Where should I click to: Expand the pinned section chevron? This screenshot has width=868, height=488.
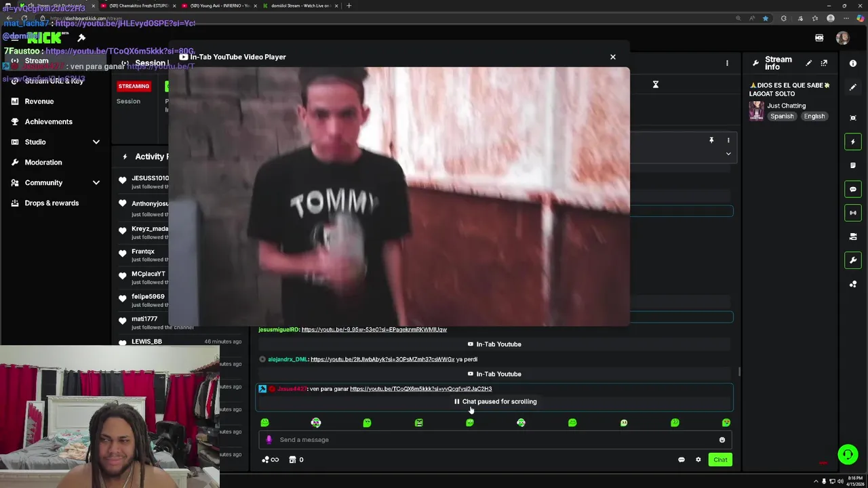point(728,154)
